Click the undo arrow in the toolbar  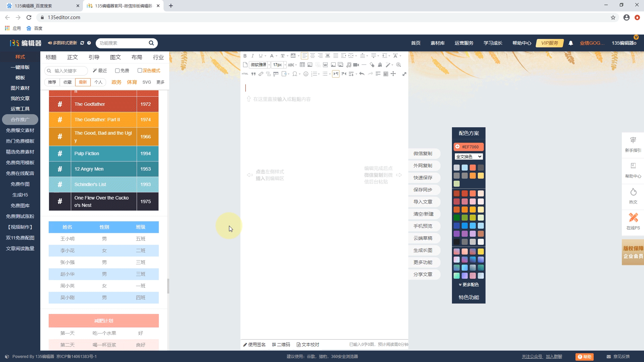pyautogui.click(x=362, y=74)
